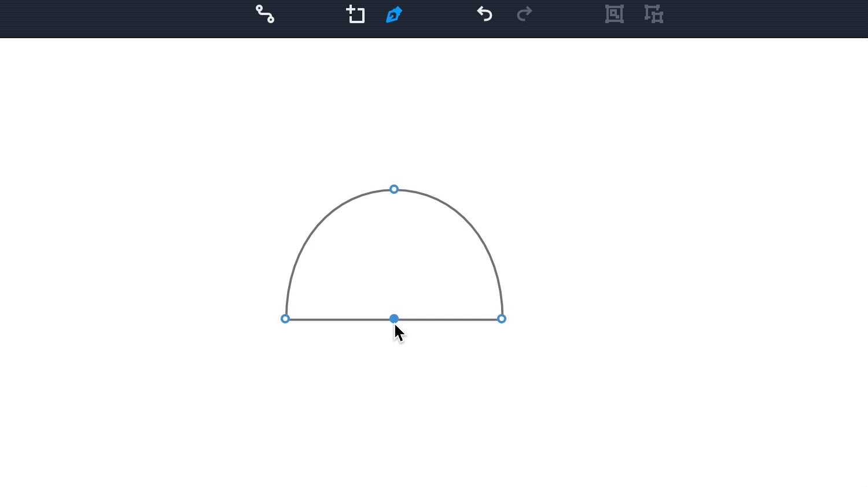
Task: Select the bottom-right anchor point
Action: [x=502, y=319]
